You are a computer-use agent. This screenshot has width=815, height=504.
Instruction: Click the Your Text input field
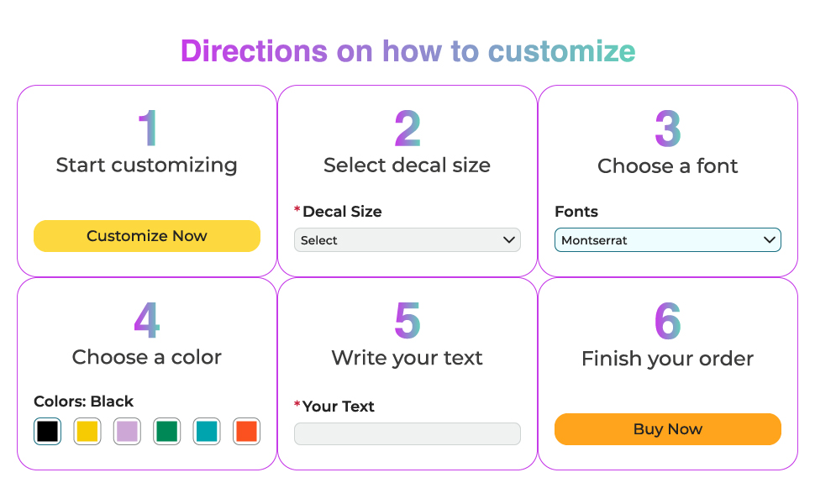(x=407, y=433)
